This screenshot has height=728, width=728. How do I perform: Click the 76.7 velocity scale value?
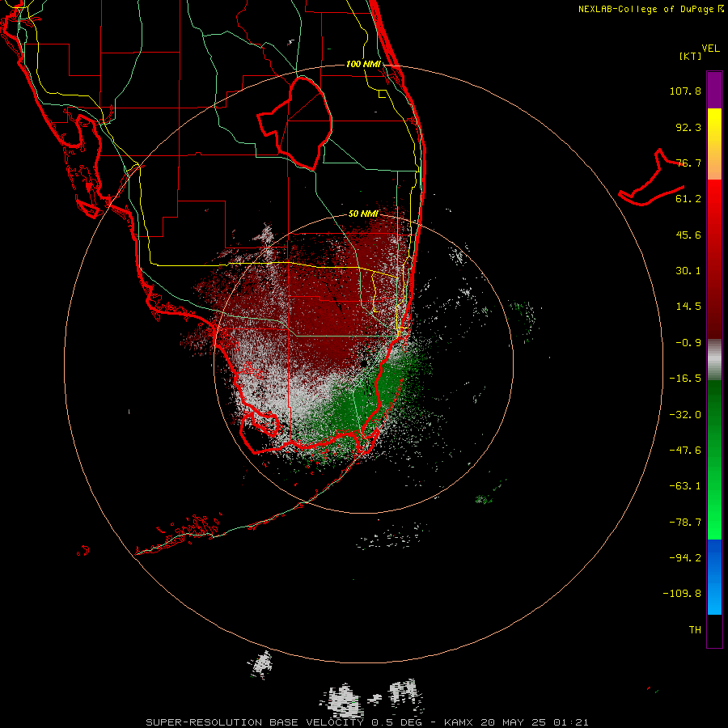[x=688, y=163]
